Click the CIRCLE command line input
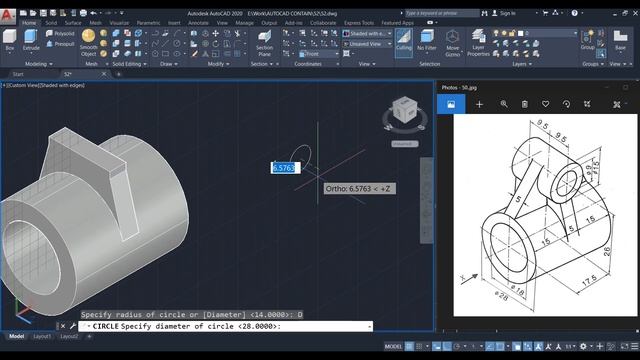Image resolution: width=640 pixels, height=360 pixels. coord(226,326)
